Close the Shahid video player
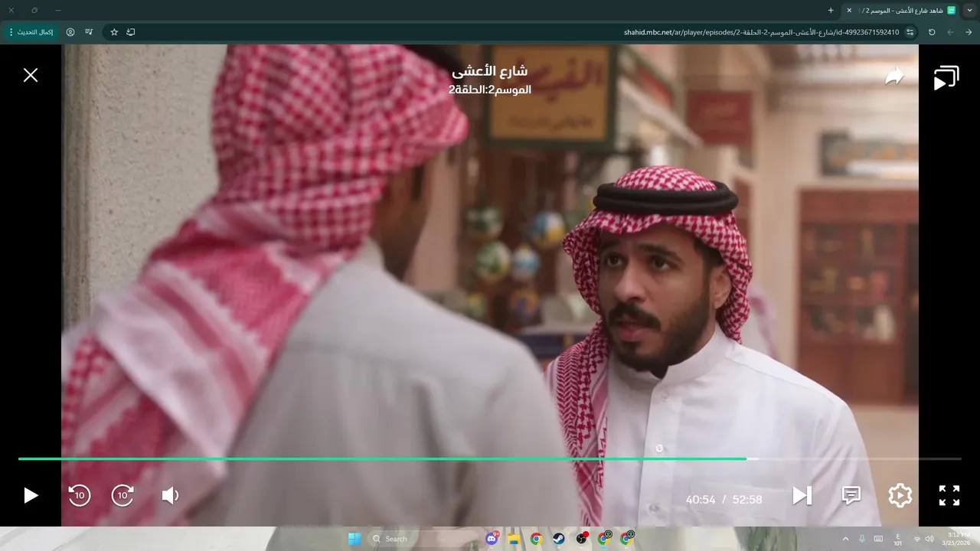 (31, 75)
